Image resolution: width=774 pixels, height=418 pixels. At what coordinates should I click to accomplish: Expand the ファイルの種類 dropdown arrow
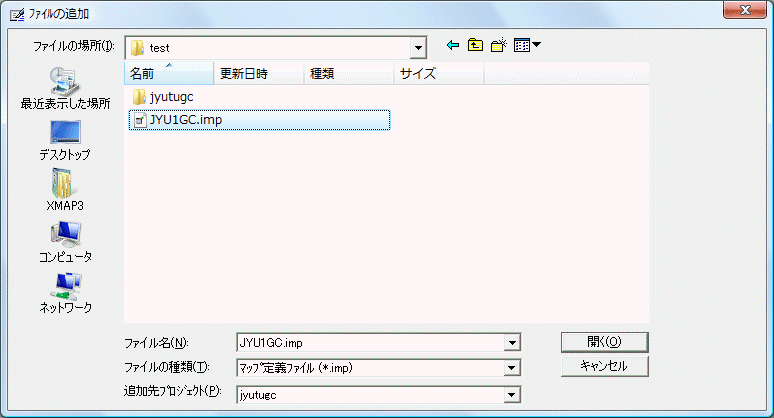tap(512, 368)
